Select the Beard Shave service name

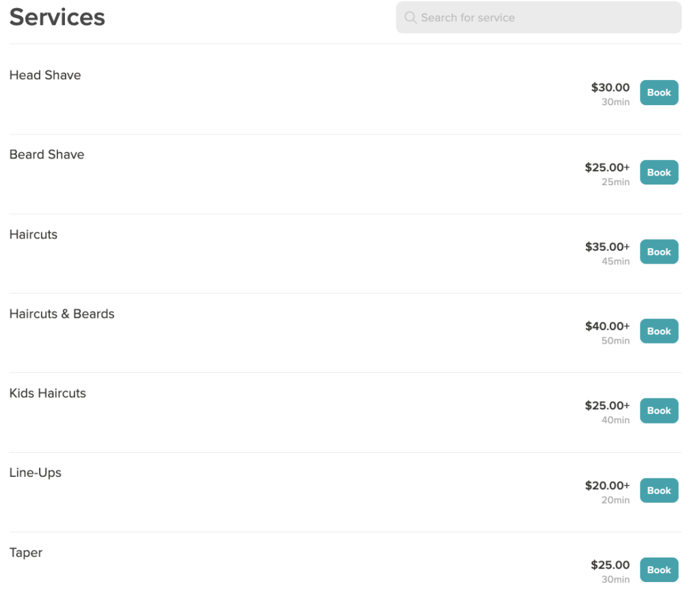point(47,154)
